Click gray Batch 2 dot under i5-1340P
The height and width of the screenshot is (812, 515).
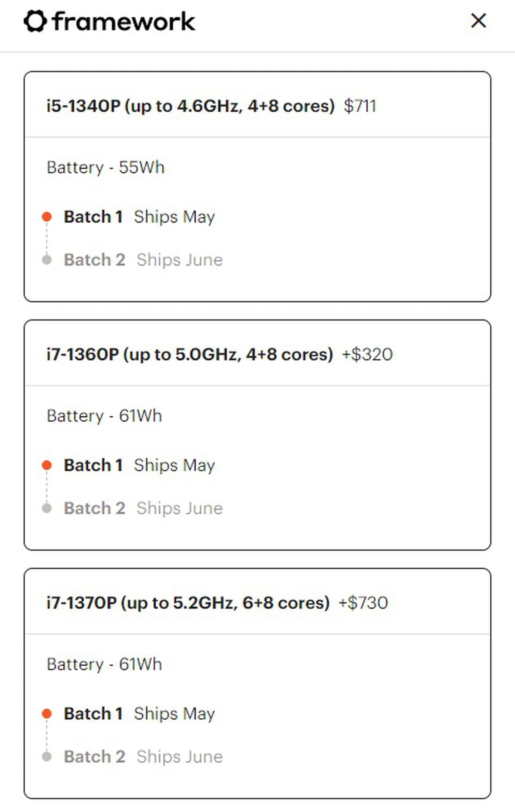pyautogui.click(x=47, y=260)
